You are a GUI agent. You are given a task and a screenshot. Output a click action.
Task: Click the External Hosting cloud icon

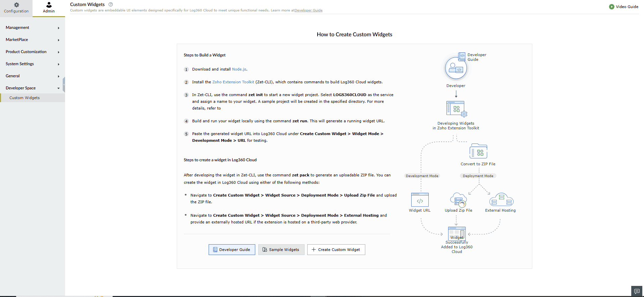pos(501,200)
